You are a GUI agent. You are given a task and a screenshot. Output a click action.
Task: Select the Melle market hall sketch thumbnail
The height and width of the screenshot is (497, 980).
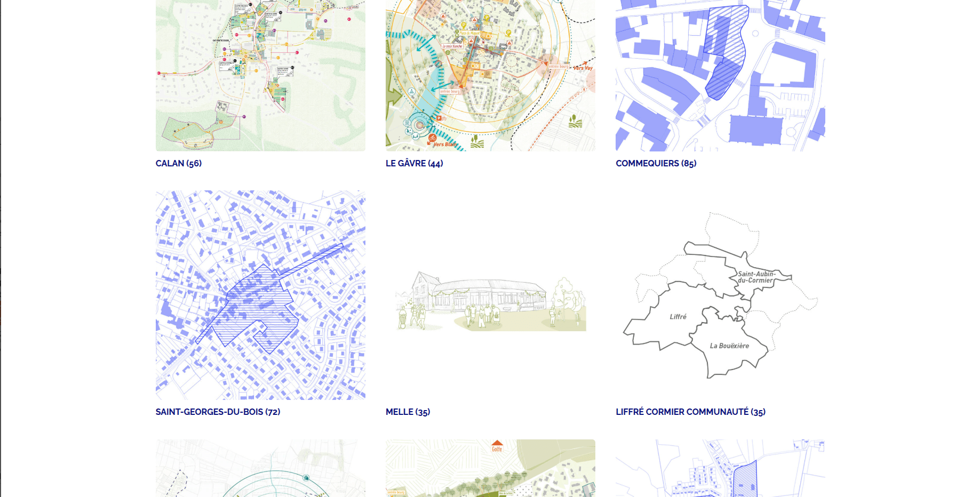[x=490, y=295]
